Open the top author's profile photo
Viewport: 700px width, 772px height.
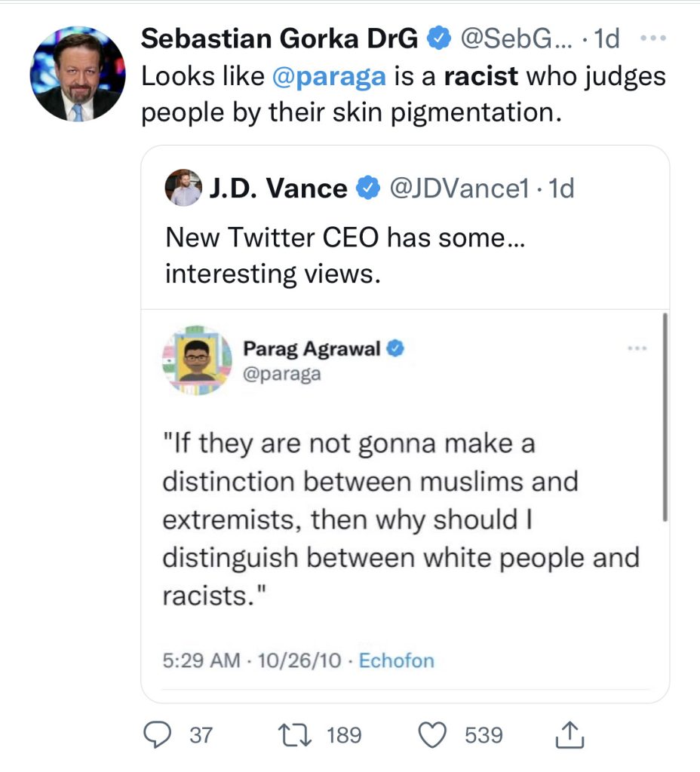78,76
